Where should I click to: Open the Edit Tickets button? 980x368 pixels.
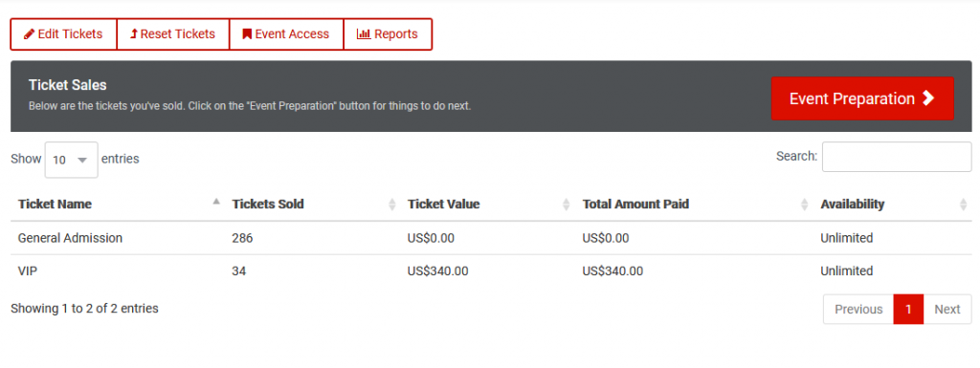[64, 34]
